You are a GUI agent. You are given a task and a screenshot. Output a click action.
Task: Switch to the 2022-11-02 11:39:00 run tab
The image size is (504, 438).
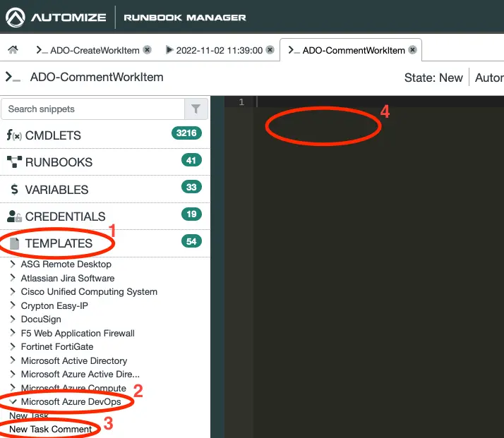(x=214, y=50)
